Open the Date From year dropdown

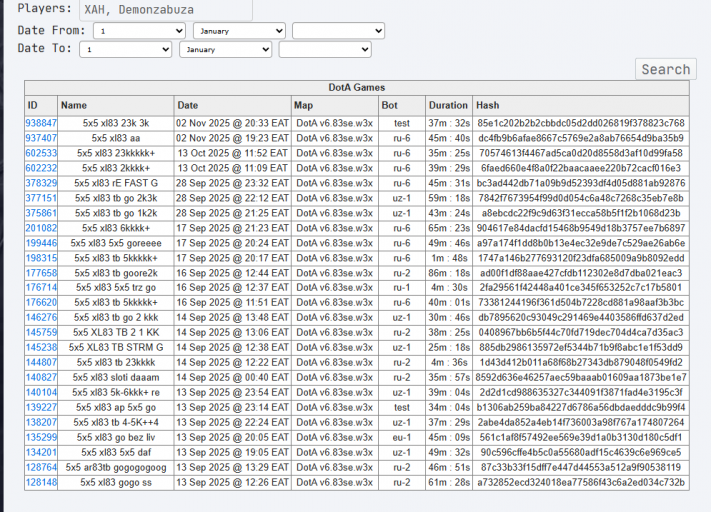pos(338,31)
